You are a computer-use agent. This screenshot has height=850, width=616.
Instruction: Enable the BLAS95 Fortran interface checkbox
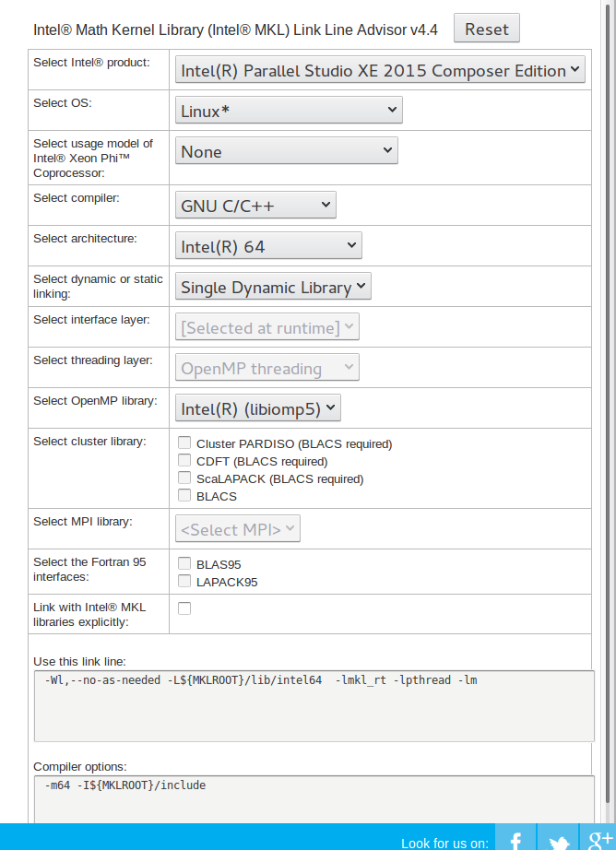(184, 564)
